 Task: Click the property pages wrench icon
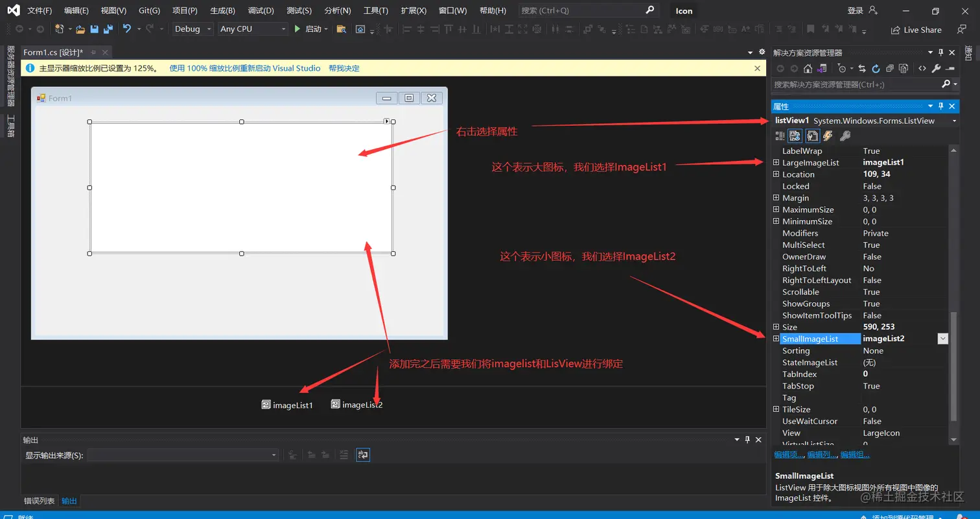pos(845,136)
